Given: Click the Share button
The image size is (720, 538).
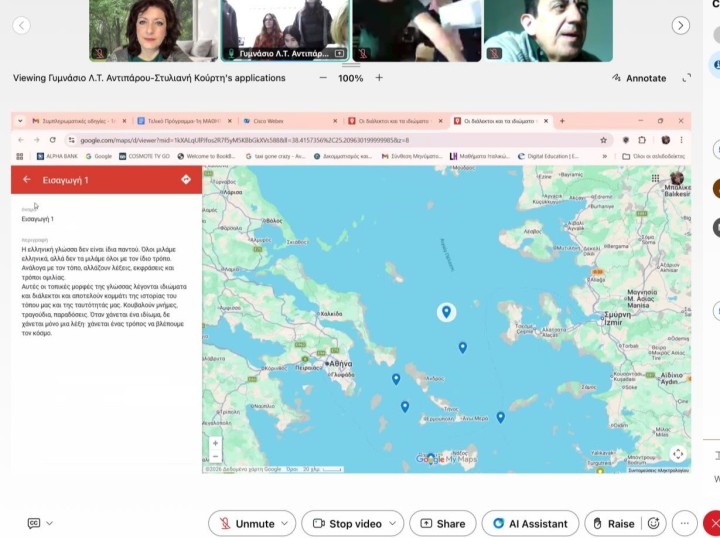Looking at the screenshot, I should point(441,523).
